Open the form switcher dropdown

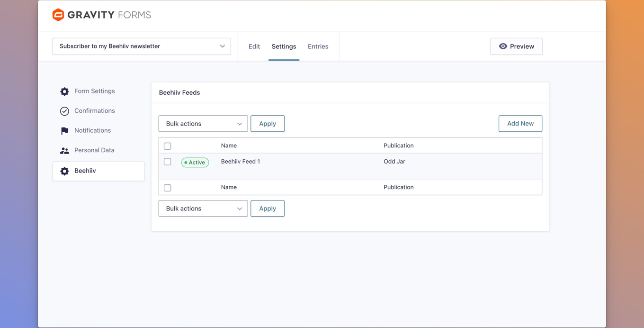[x=142, y=46]
